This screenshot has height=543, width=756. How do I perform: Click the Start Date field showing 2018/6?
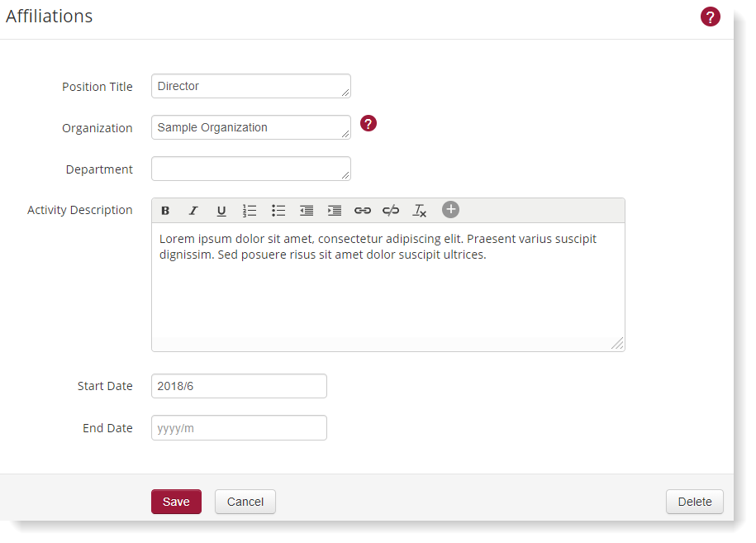239,386
